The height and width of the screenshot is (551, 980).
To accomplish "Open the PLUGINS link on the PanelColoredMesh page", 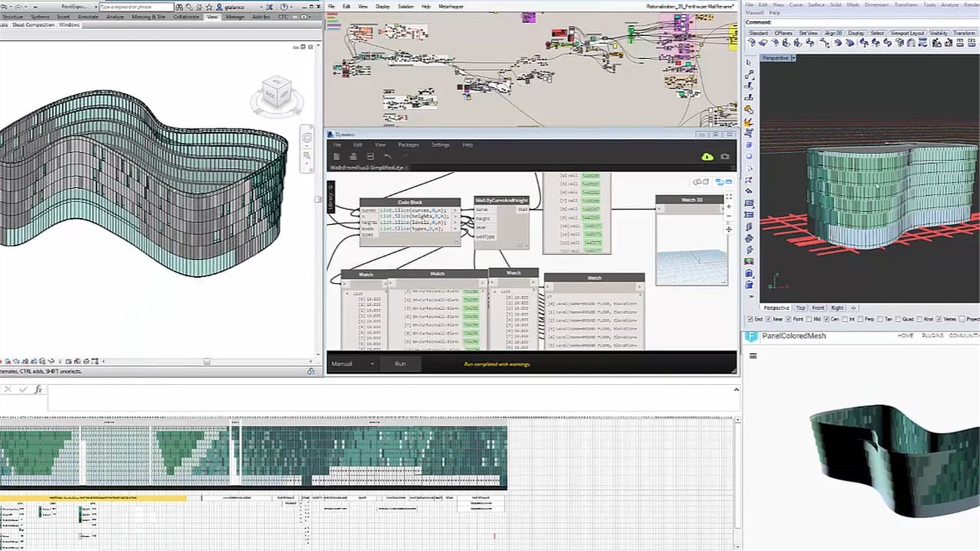I will click(933, 336).
